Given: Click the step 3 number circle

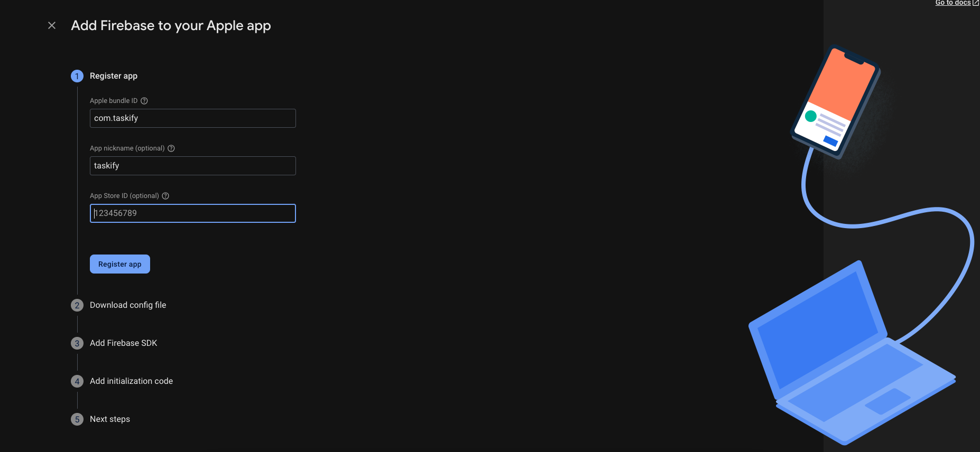Looking at the screenshot, I should [x=77, y=343].
